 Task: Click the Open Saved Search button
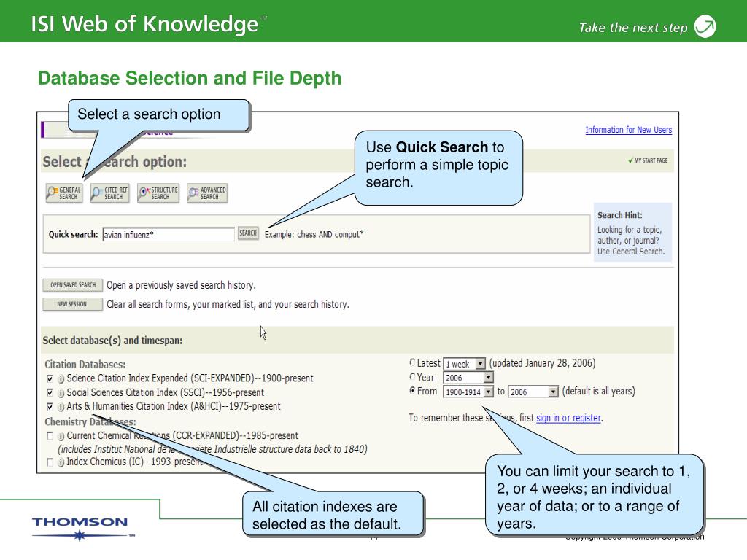point(73,285)
